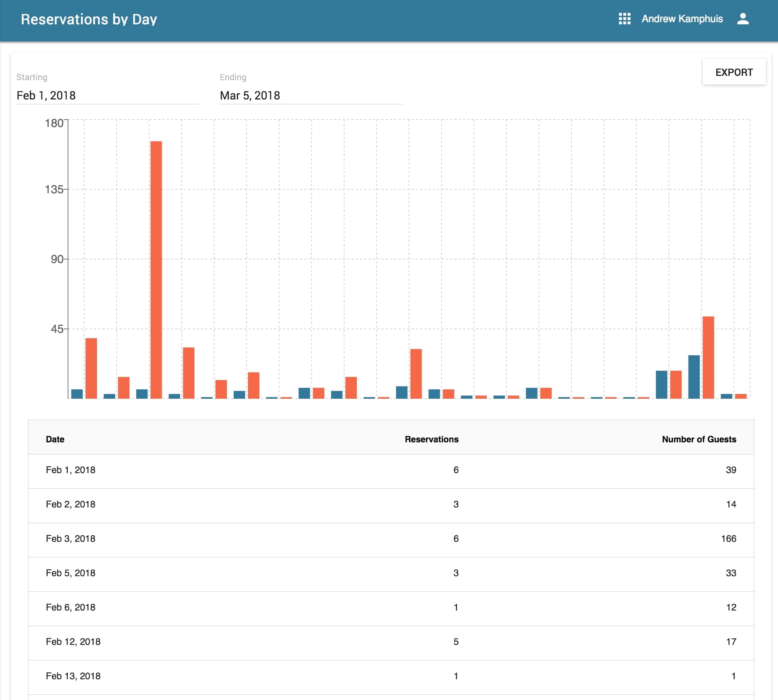Click the Date column header
This screenshot has width=778, height=700.
click(x=55, y=439)
